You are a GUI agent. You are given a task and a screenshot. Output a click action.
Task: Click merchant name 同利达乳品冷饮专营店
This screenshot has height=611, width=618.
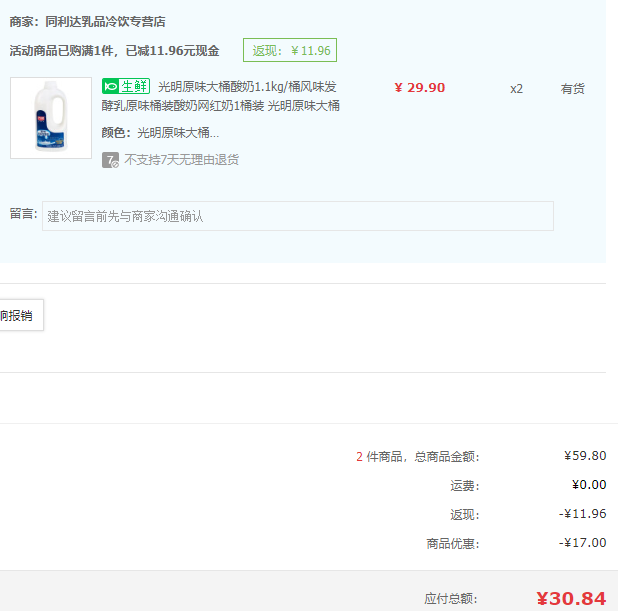pos(105,22)
